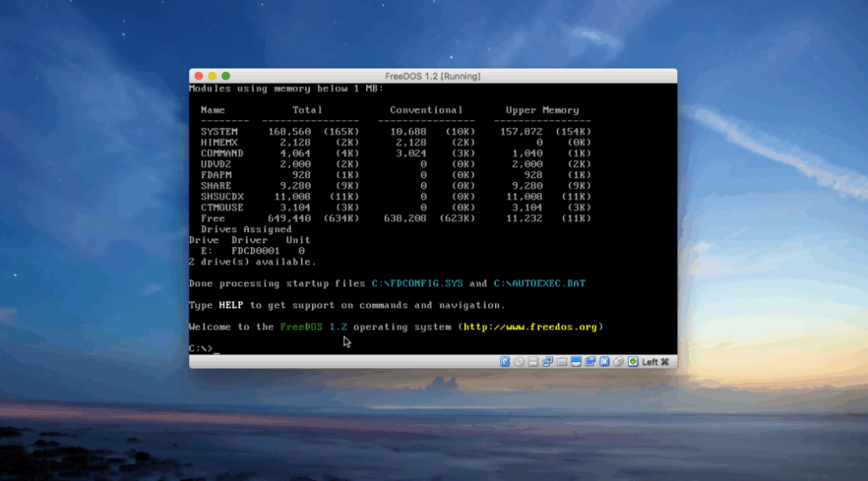
Task: Open the display settings indicator
Action: coord(576,362)
